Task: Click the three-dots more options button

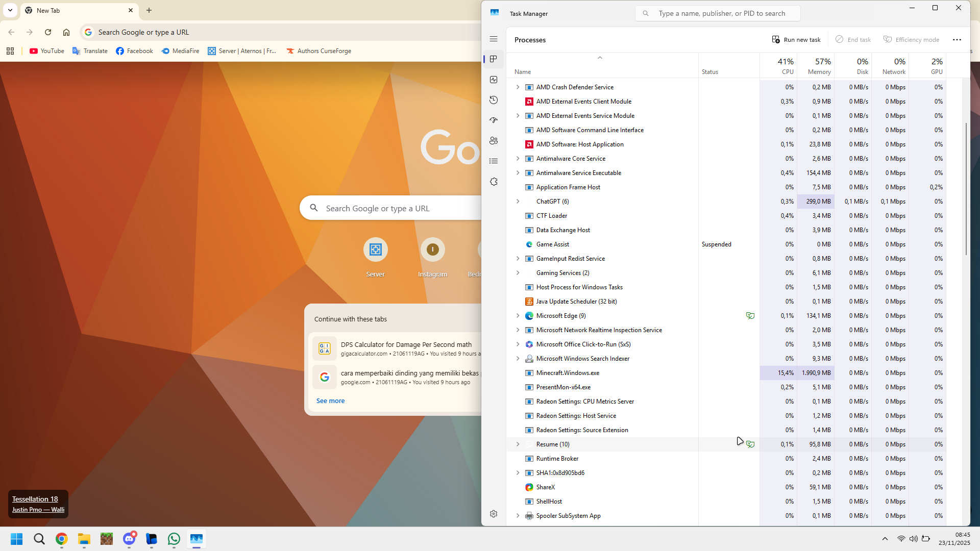Action: (x=957, y=40)
